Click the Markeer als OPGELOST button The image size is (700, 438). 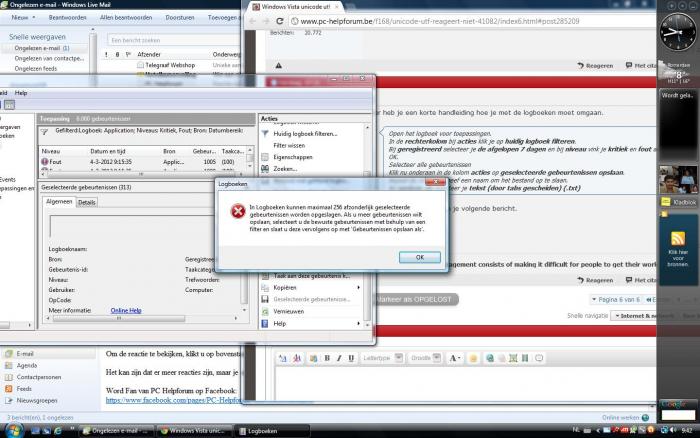tap(415, 299)
